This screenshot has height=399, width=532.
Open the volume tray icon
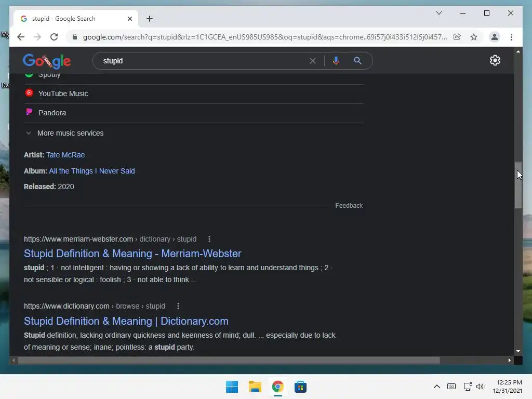(x=480, y=387)
